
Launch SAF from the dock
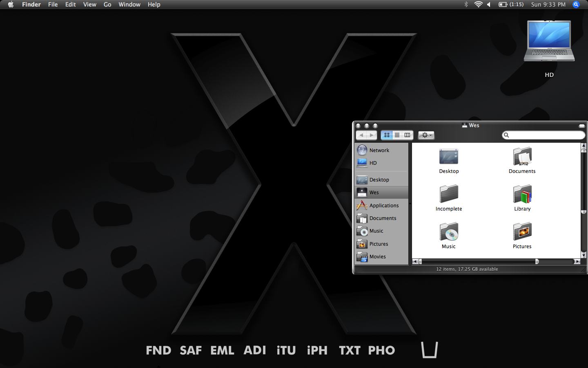tap(191, 350)
